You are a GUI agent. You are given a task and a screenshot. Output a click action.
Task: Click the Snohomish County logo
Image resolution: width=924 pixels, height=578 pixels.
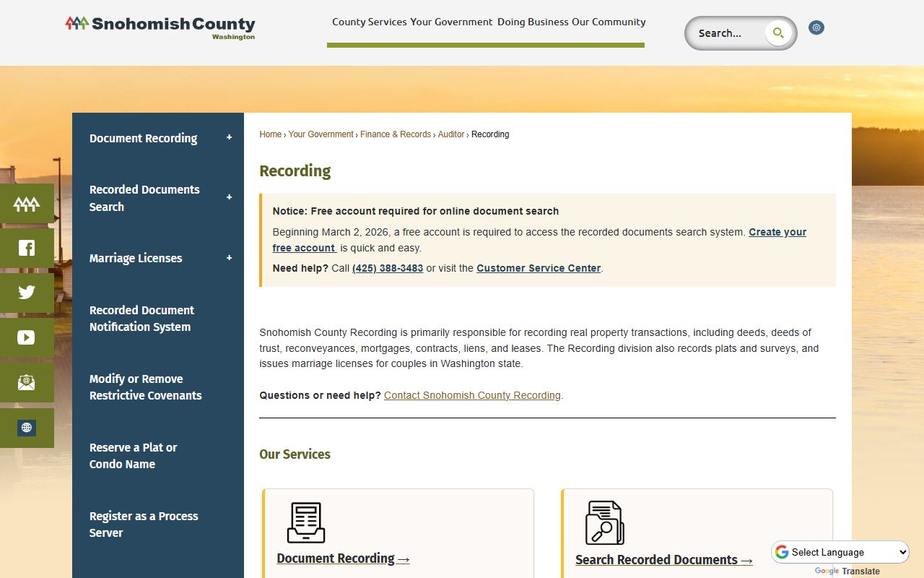pos(160,27)
